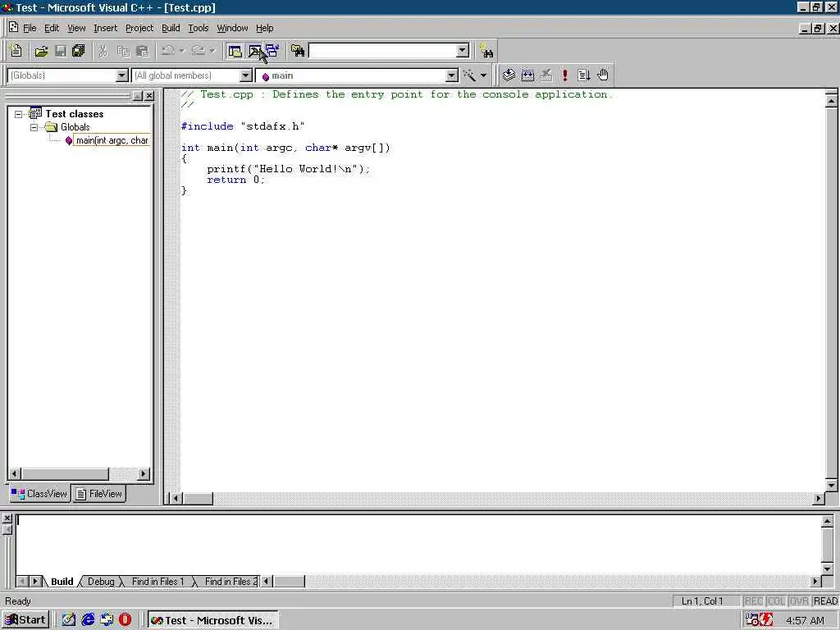Screen dimensions: 840x630
Task: Open the Edit menu
Action: point(52,28)
